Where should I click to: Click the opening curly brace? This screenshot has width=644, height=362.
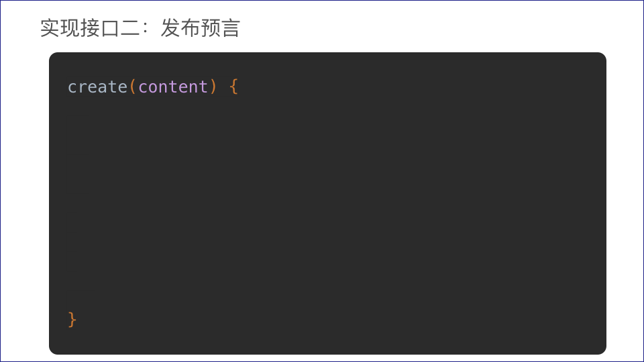tap(233, 87)
